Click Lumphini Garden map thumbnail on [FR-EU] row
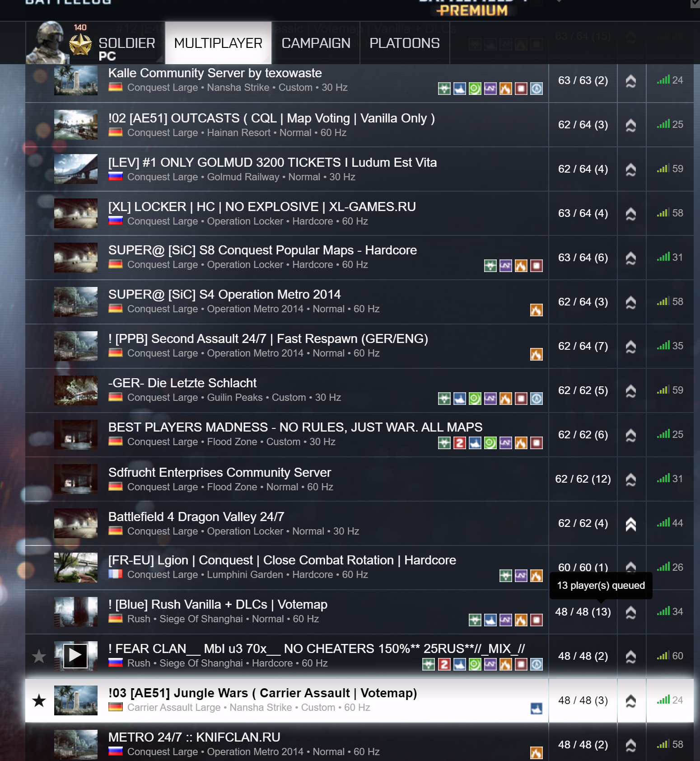Screen dimensions: 700x761 pos(76,568)
